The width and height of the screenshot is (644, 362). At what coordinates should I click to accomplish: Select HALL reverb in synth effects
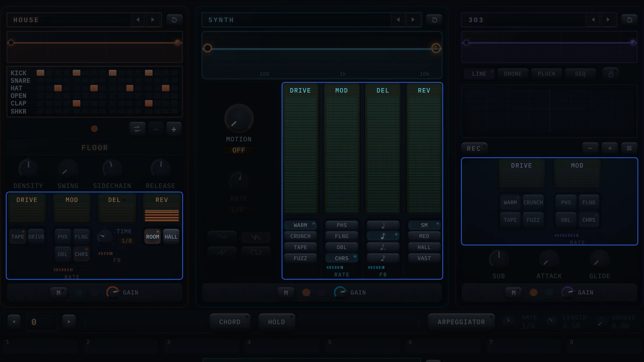click(x=424, y=247)
